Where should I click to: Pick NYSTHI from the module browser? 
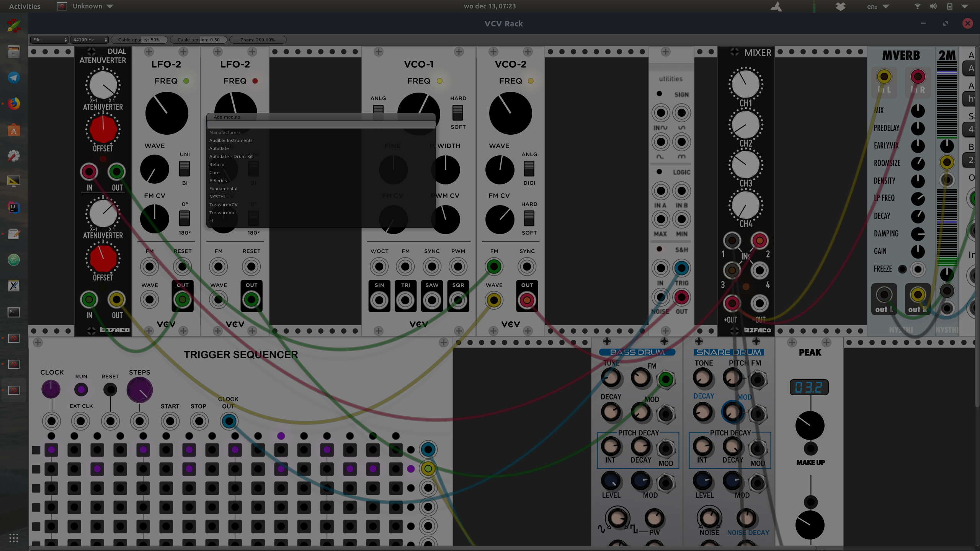point(217,197)
